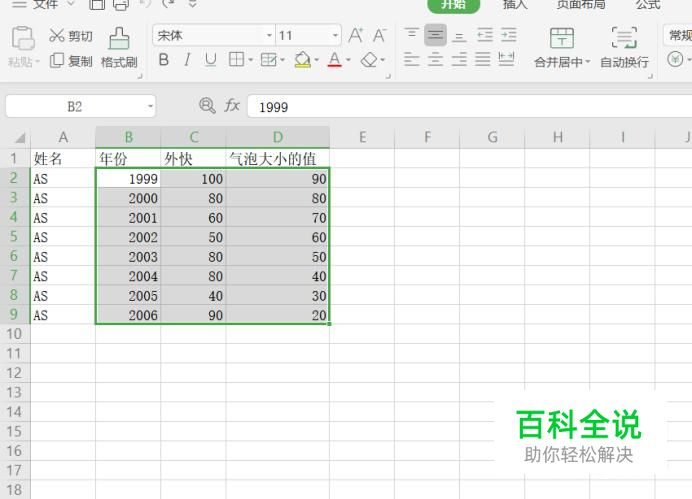
Task: Select row 10 header
Action: click(x=15, y=334)
